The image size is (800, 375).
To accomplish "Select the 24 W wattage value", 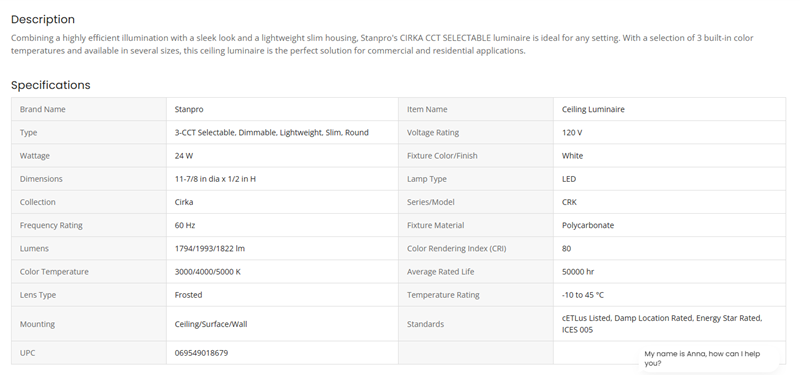I will 184,156.
